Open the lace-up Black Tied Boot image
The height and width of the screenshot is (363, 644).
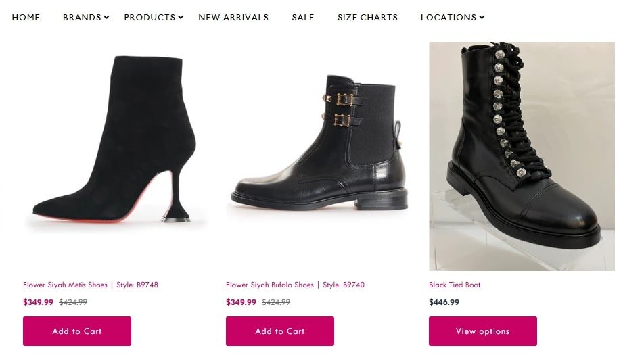(x=522, y=156)
